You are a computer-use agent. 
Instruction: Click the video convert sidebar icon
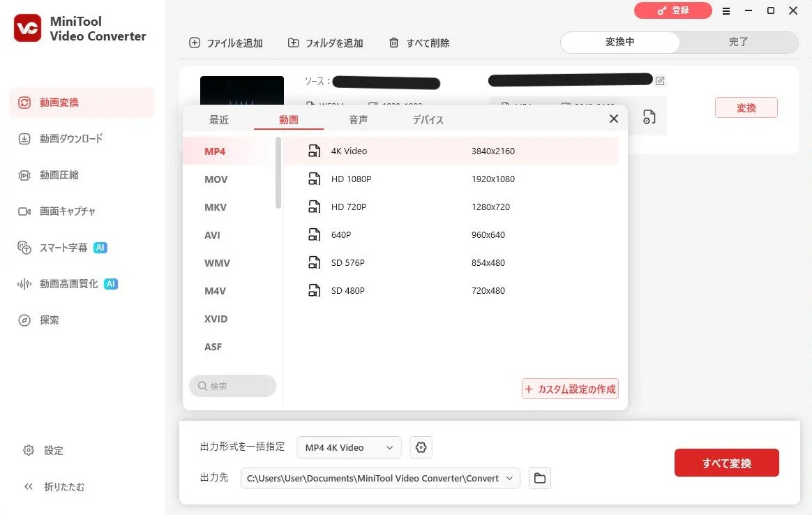coord(24,103)
